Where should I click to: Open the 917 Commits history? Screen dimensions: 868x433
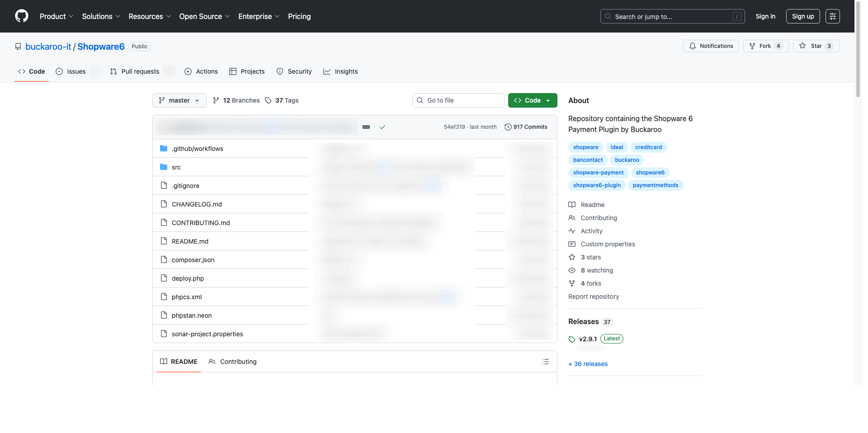[x=526, y=127]
